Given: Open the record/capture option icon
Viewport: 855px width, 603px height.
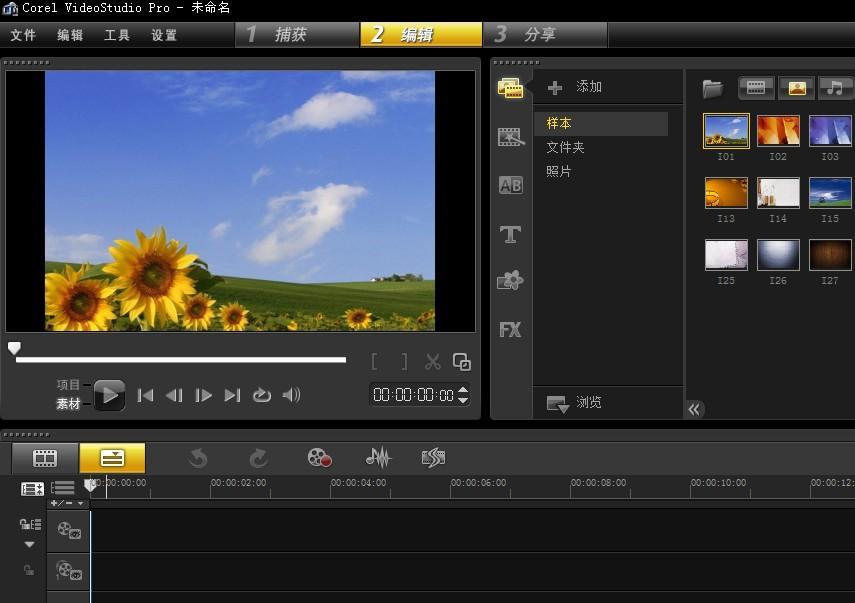Looking at the screenshot, I should click(x=319, y=458).
